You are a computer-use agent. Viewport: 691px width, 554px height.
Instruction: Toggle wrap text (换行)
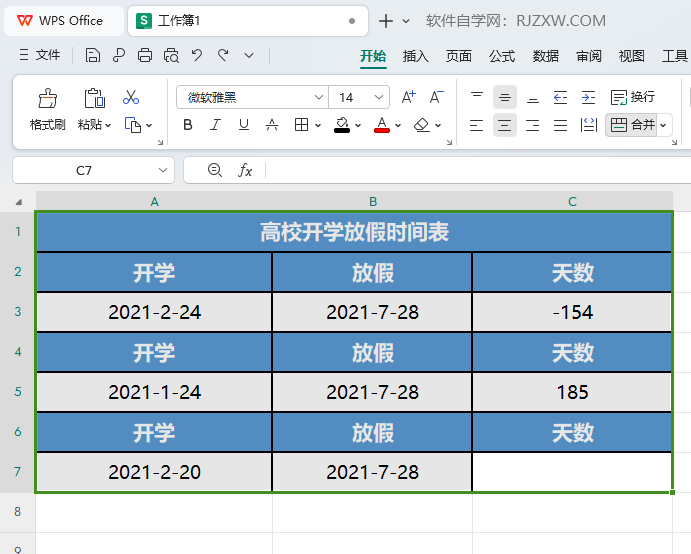point(632,97)
